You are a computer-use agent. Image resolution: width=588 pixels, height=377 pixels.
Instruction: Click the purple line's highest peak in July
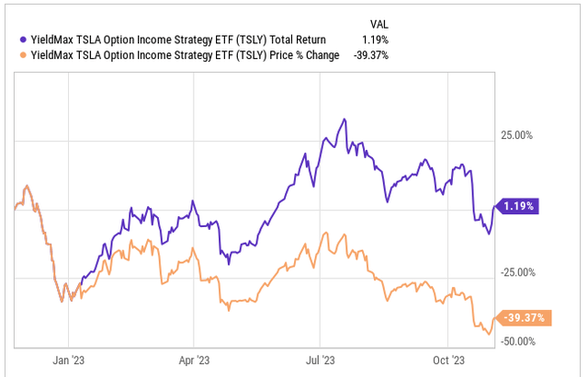[344, 120]
